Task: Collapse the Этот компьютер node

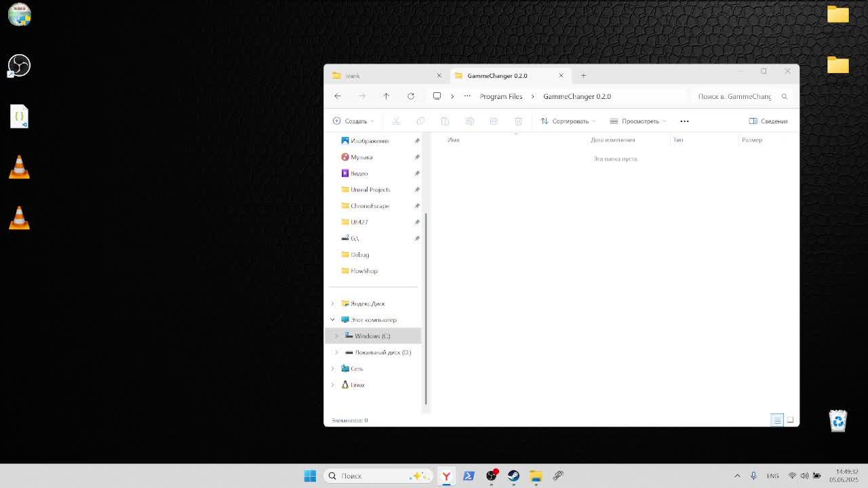Action: (x=332, y=320)
